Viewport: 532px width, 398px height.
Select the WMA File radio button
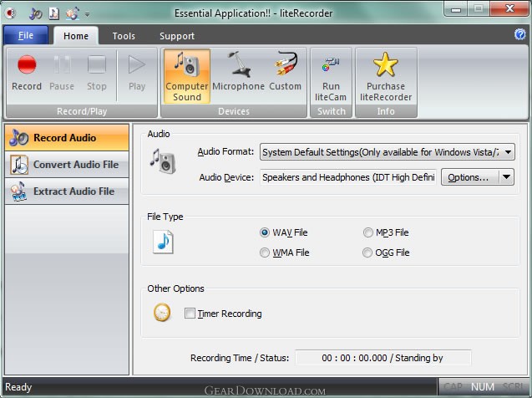click(x=265, y=253)
